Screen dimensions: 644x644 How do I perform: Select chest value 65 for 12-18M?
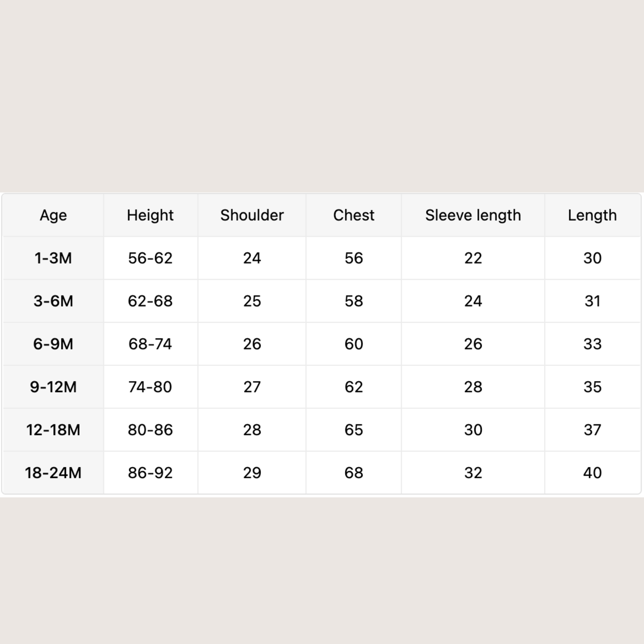click(x=354, y=430)
